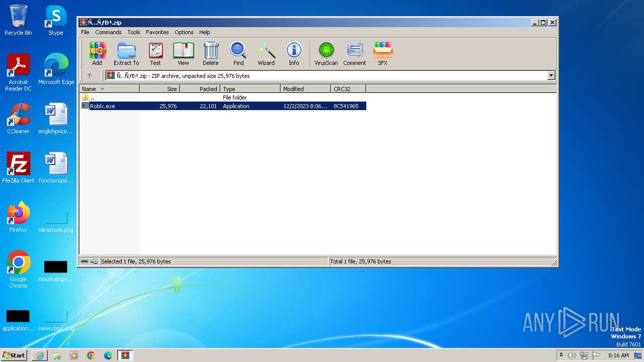Sort by the Modified column header
The image size is (644, 362).
click(306, 89)
